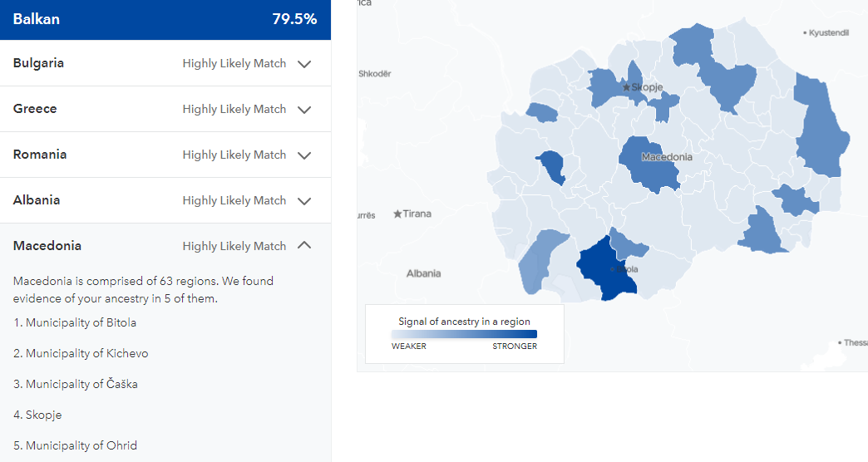
Task: Click the Kichevo dark blue map region
Action: click(x=552, y=166)
